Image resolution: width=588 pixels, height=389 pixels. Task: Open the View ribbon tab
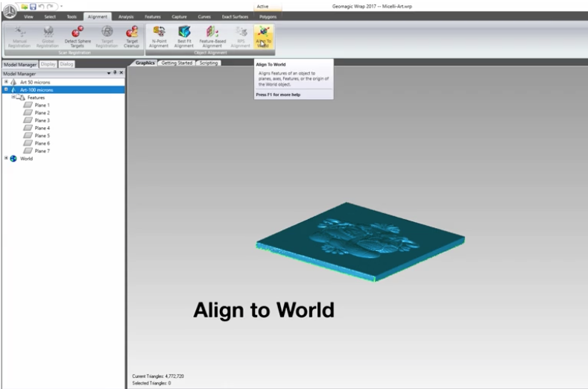click(28, 17)
